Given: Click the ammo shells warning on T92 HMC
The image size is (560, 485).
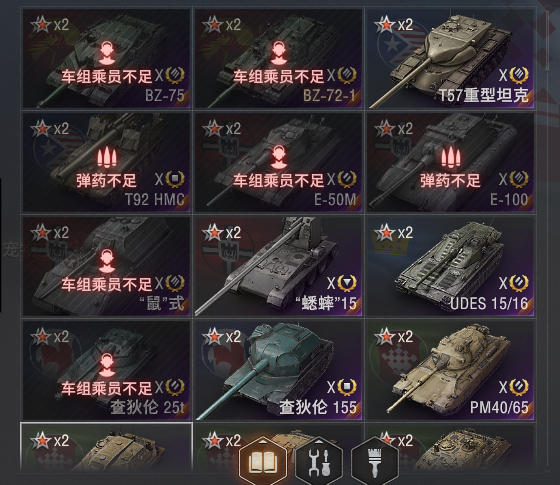Looking at the screenshot, I should 107,157.
